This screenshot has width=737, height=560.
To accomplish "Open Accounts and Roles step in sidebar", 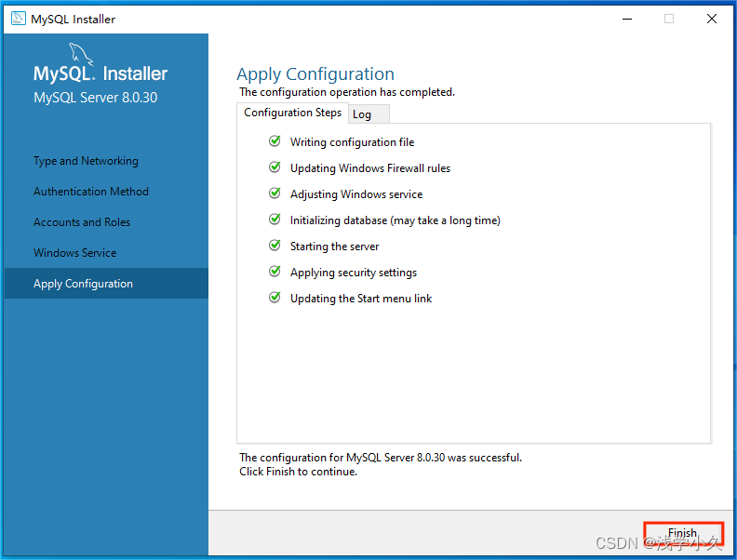I will tap(82, 221).
